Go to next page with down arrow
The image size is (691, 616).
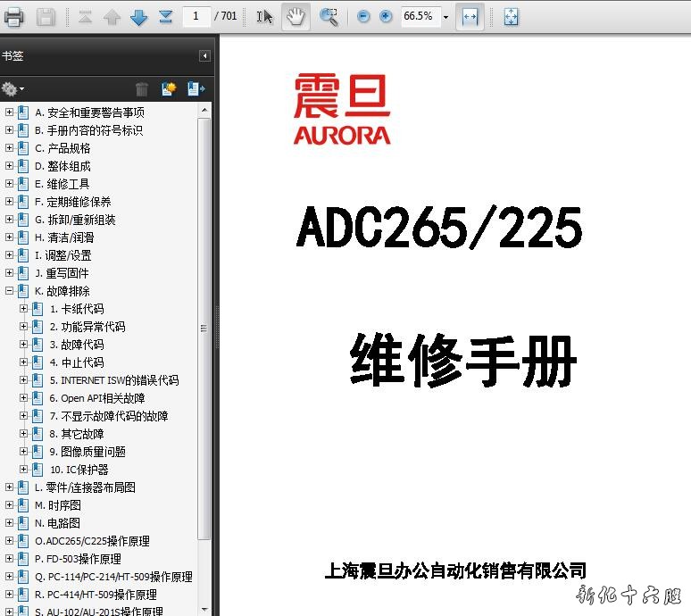(x=138, y=16)
